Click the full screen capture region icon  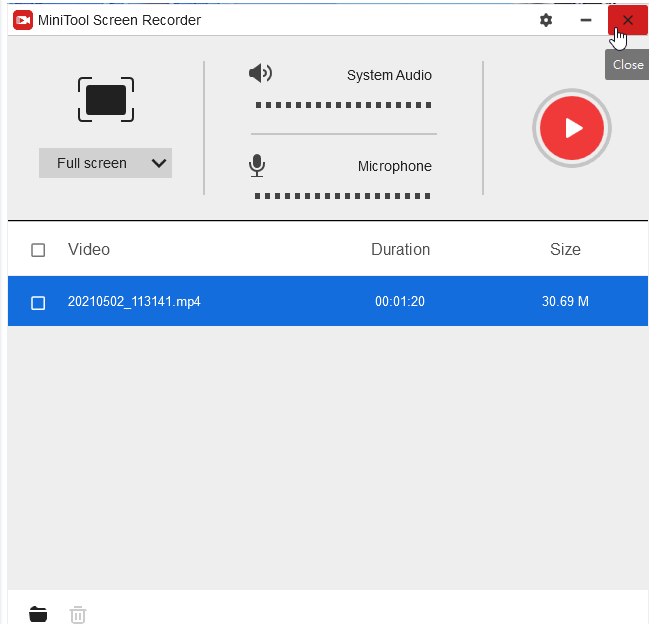pos(106,100)
